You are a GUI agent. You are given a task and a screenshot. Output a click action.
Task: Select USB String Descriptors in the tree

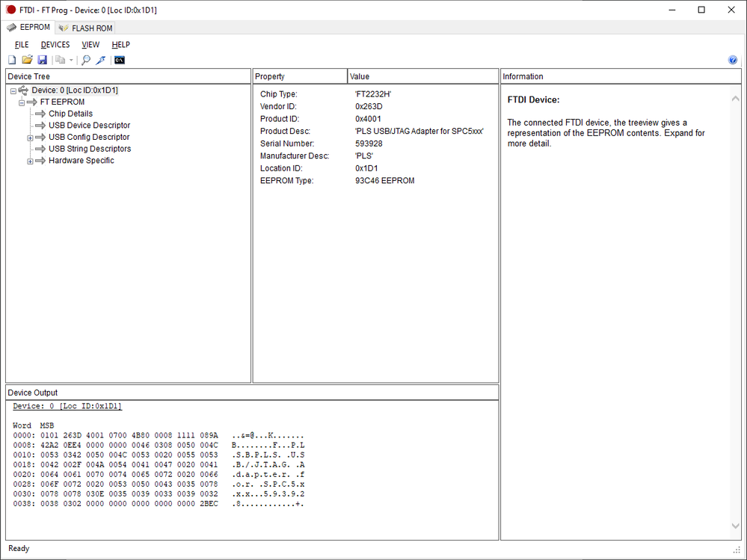90,149
